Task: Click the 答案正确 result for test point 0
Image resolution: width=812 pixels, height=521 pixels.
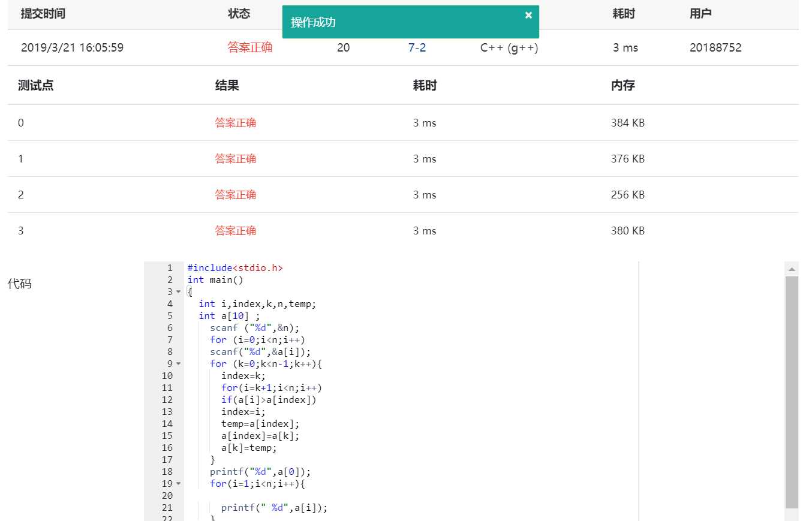Action: [236, 123]
